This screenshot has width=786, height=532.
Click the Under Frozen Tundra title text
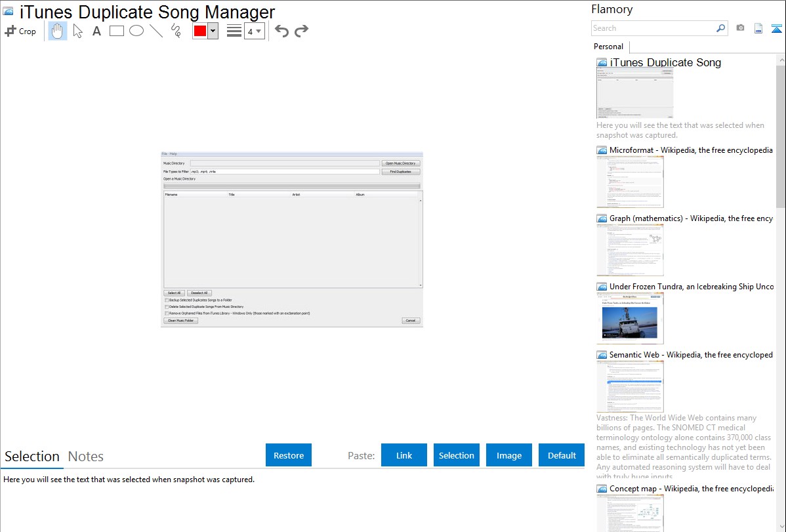[692, 286]
